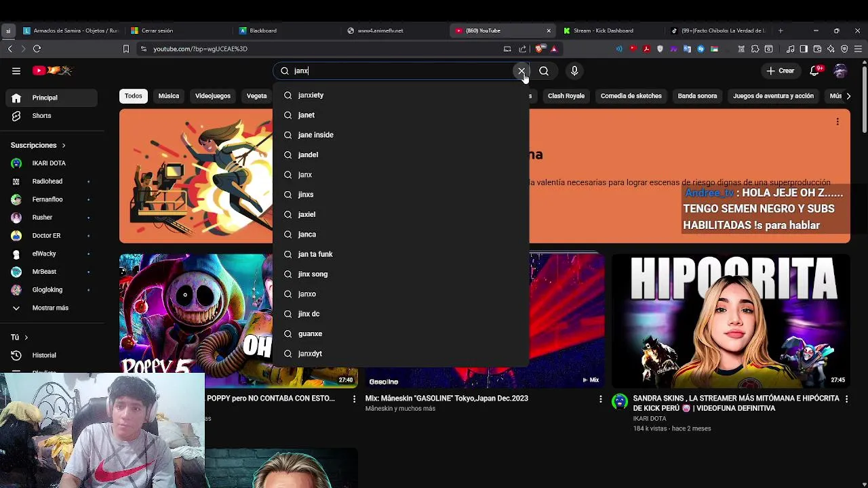The height and width of the screenshot is (488, 868).
Task: Select the Música filter chip
Action: [169, 96]
